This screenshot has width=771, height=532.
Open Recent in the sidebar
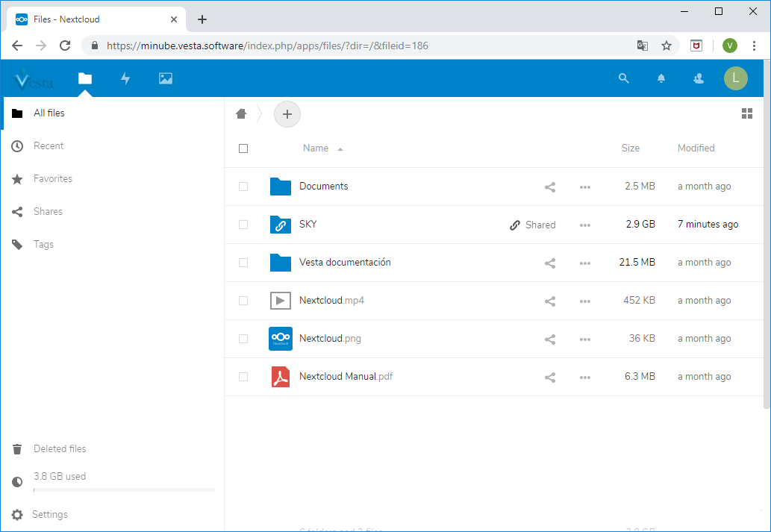tap(49, 146)
